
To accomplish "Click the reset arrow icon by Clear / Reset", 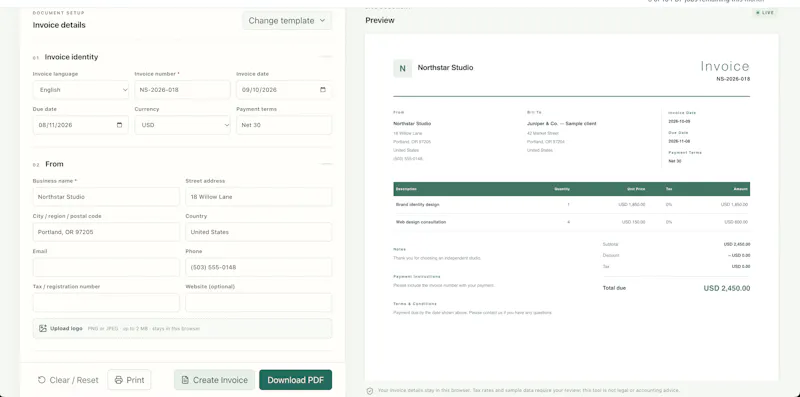I will 42,380.
